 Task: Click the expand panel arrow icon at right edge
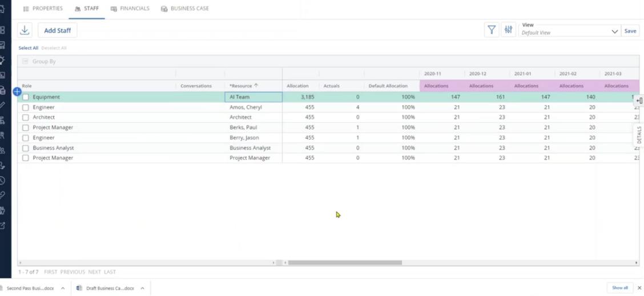click(x=639, y=101)
